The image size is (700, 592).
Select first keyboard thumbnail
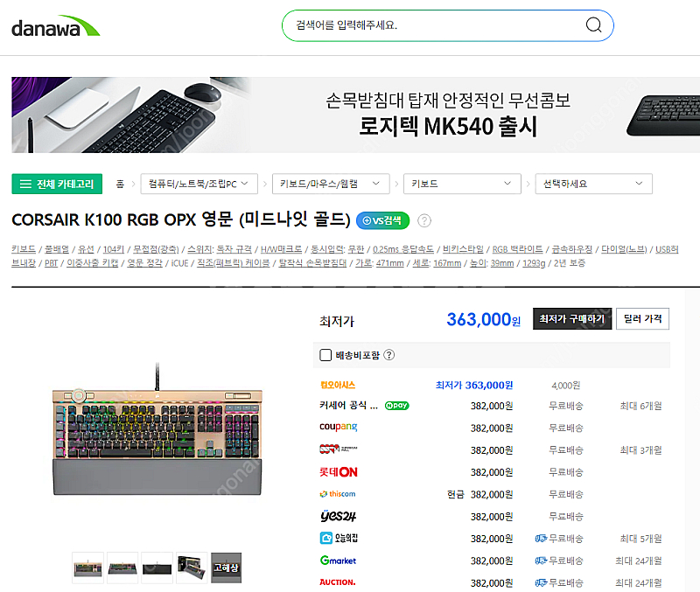point(88,568)
